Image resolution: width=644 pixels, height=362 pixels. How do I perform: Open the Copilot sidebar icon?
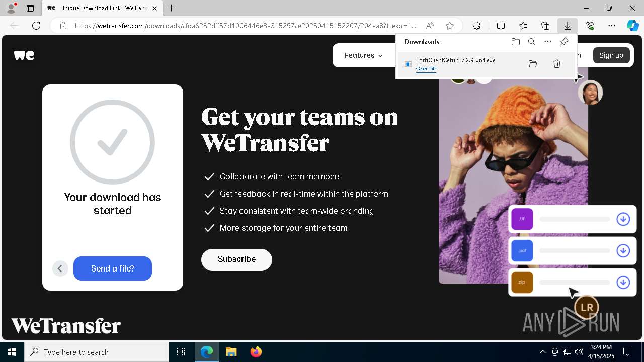pyautogui.click(x=632, y=26)
